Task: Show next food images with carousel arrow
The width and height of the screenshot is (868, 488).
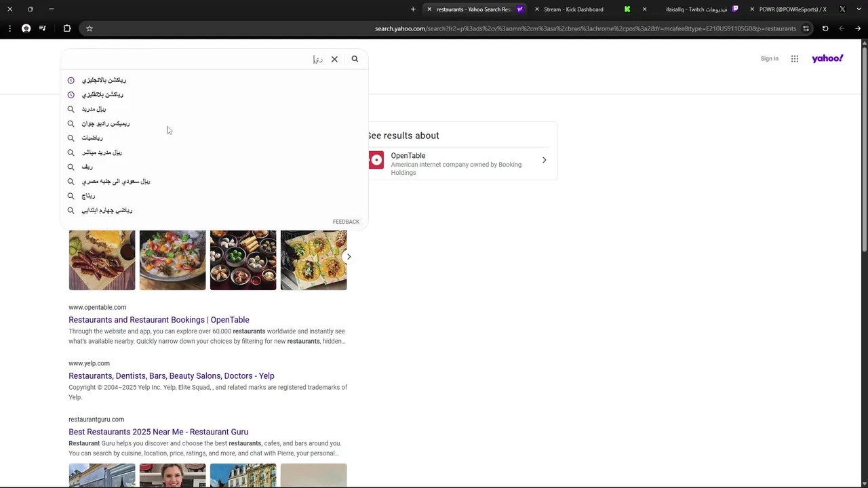Action: click(349, 257)
